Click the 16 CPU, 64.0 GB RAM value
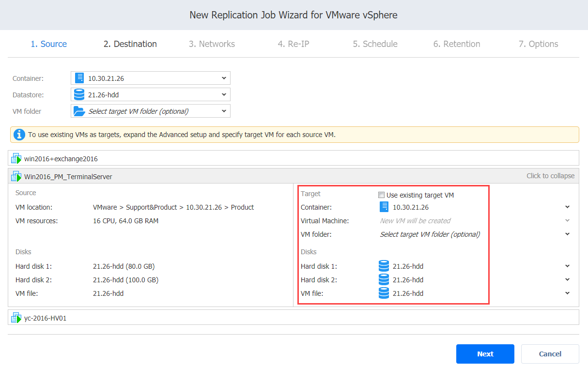The image size is (588, 368). [125, 221]
